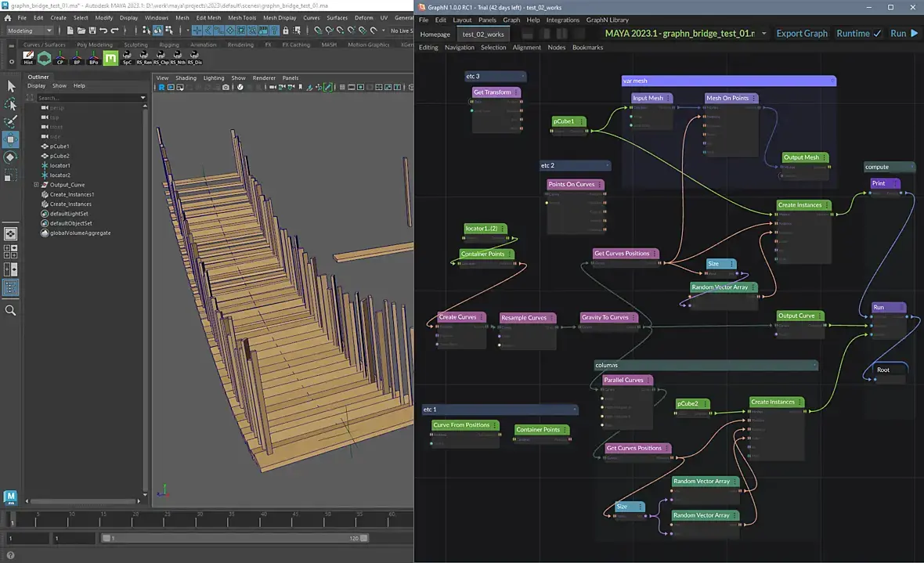Expand the Output_Curve node in Outliner

pos(36,185)
